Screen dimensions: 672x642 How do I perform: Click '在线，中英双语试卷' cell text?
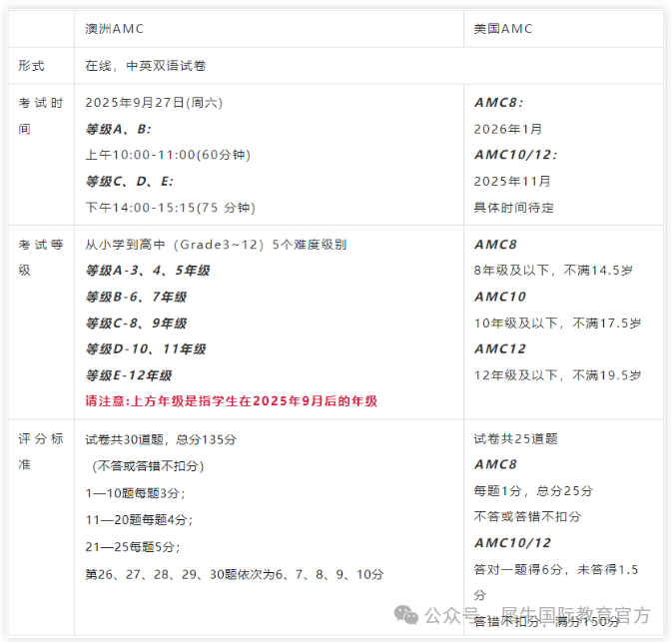pos(146,66)
